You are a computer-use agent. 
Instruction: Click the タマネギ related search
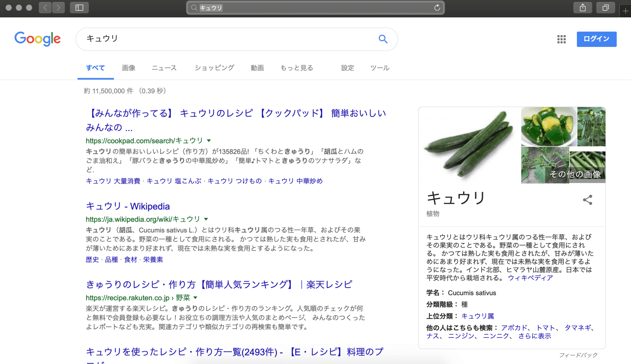(578, 328)
